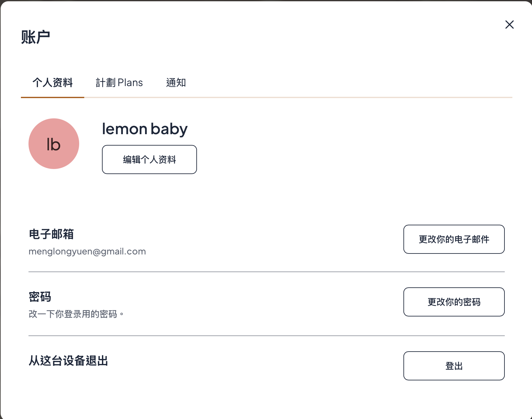
Task: Switch to the 个人资料 tab
Action: click(x=53, y=83)
